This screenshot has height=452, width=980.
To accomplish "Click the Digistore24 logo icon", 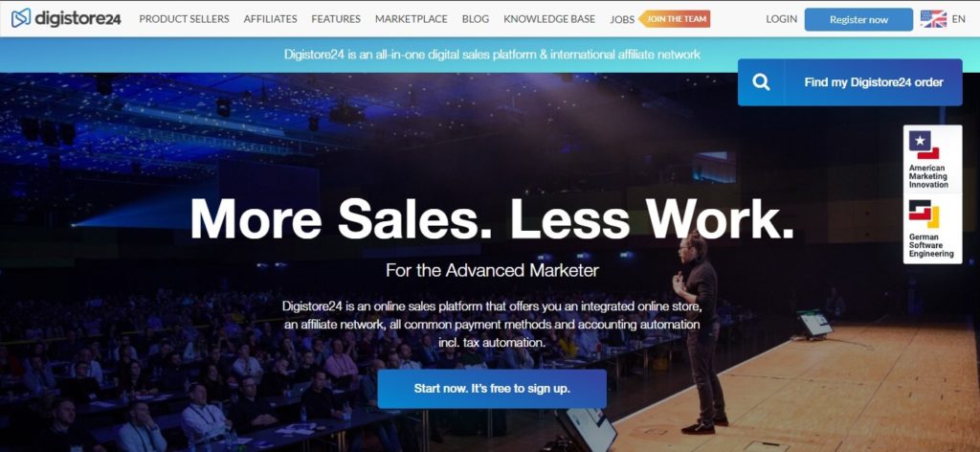I will (21, 18).
